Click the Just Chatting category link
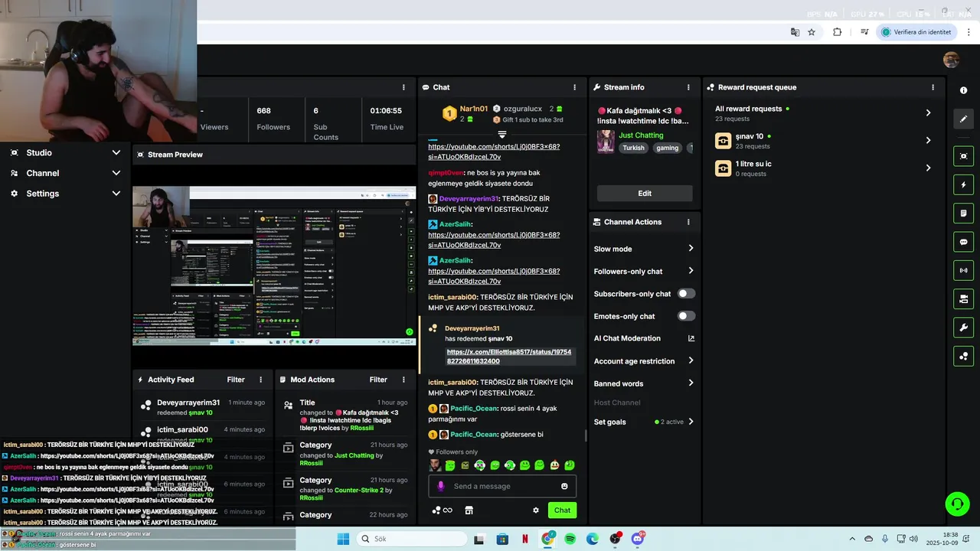Screen dimensions: 980x551 (x=641, y=135)
